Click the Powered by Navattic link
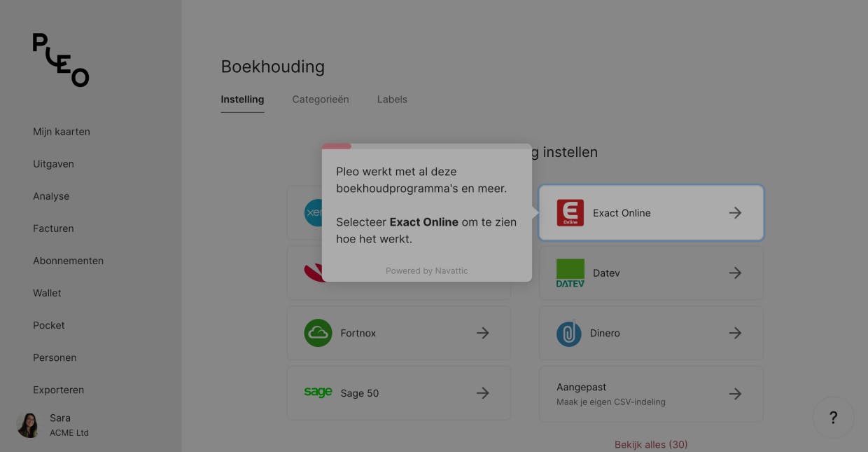Viewport: 868px width, 452px height. 427,270
